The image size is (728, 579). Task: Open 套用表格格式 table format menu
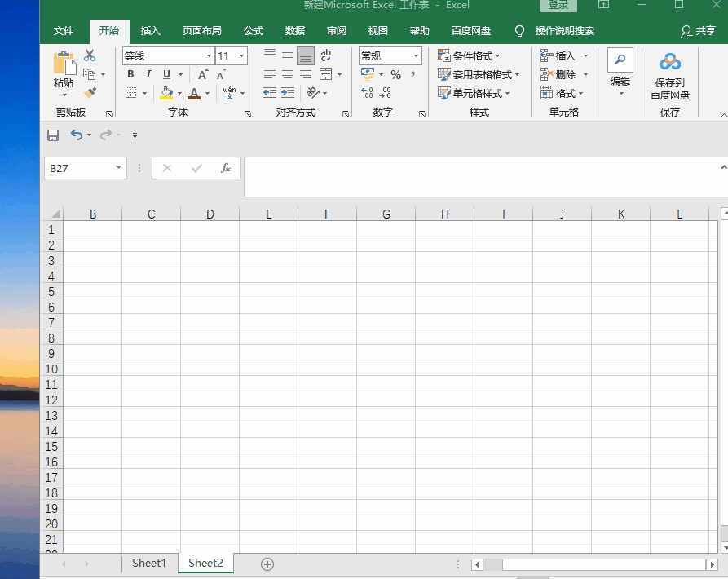coord(479,74)
